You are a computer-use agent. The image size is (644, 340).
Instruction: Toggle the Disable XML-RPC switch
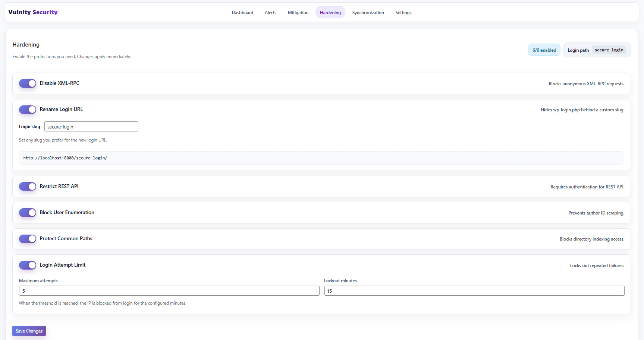coord(28,83)
